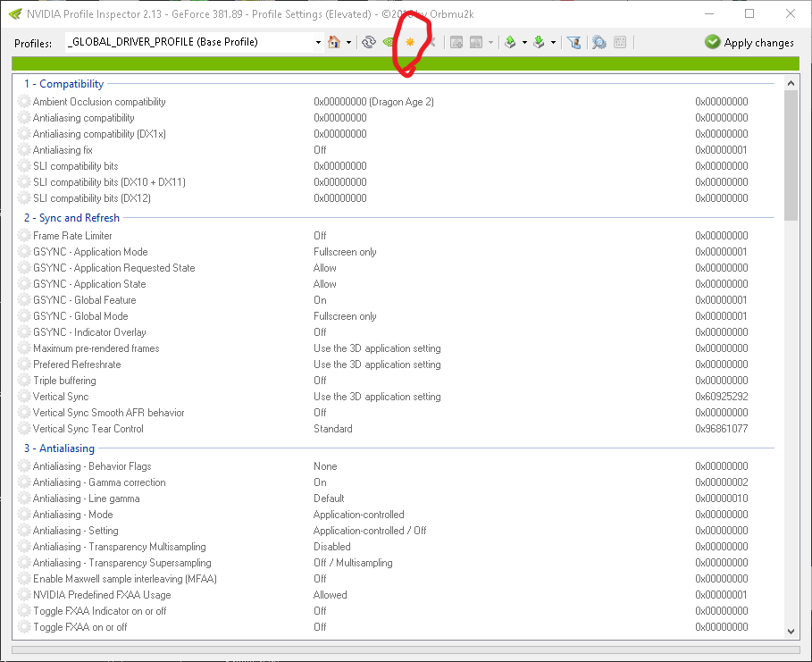This screenshot has height=662, width=812.
Task: Select Toggle FXAA Indicator on or off setting
Action: (x=397, y=611)
